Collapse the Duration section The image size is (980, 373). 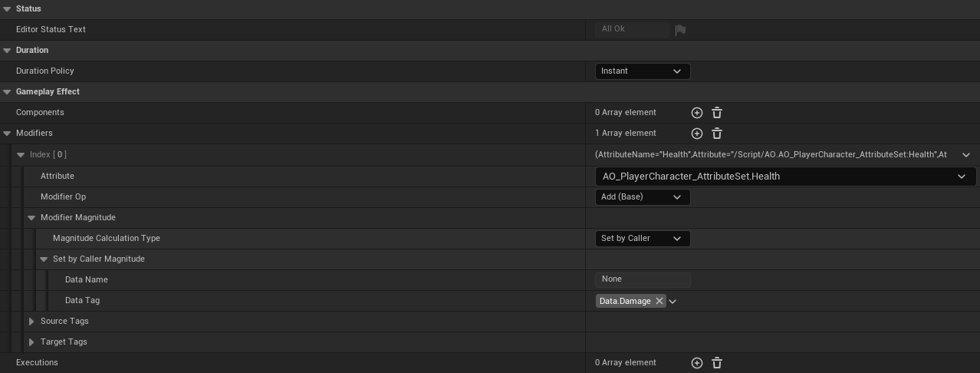pyautogui.click(x=7, y=51)
